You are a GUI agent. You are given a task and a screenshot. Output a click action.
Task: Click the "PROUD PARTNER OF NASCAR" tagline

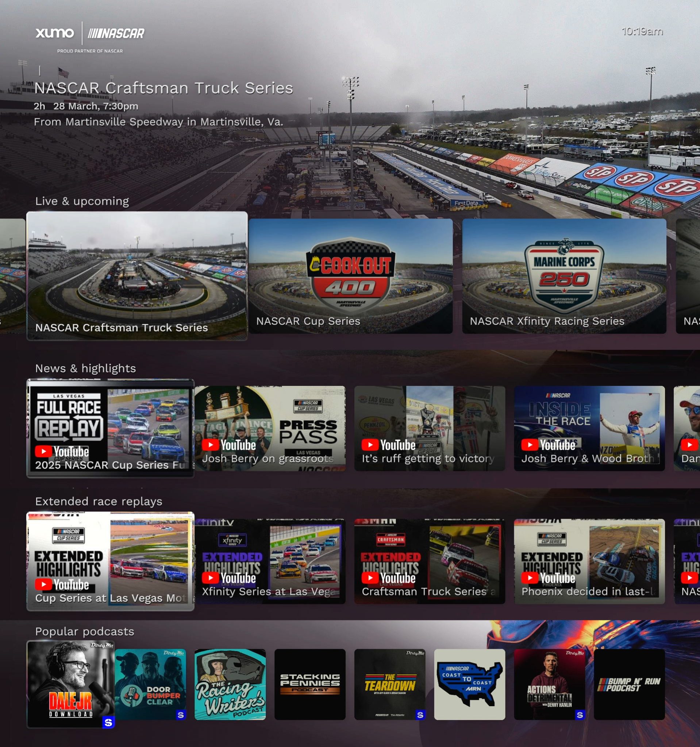90,51
